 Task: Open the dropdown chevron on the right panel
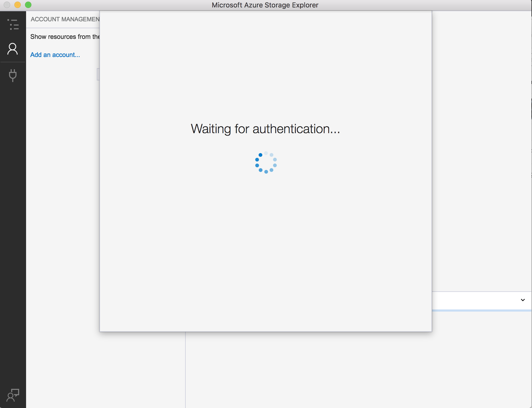point(522,300)
